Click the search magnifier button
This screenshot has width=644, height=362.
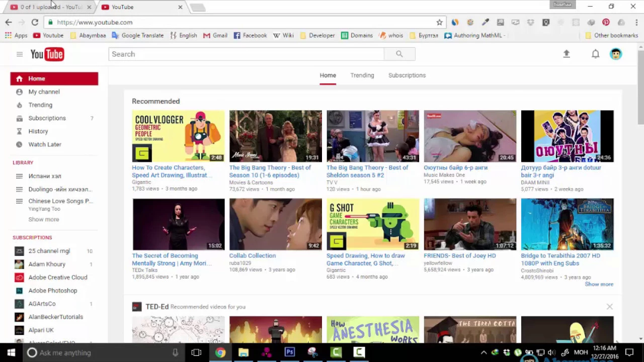tap(399, 54)
